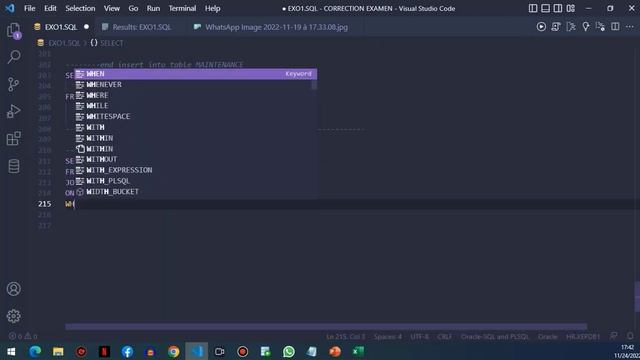Image resolution: width=640 pixels, height=360 pixels.
Task: Click the notifications bell in status bar
Action: pyautogui.click(x=630, y=336)
